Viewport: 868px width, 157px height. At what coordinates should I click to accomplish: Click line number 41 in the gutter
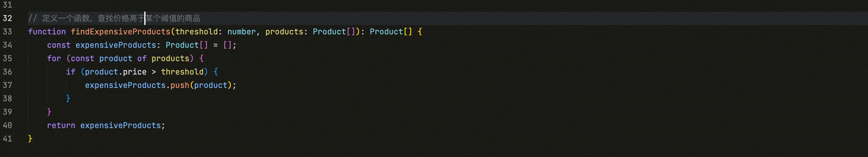7,139
